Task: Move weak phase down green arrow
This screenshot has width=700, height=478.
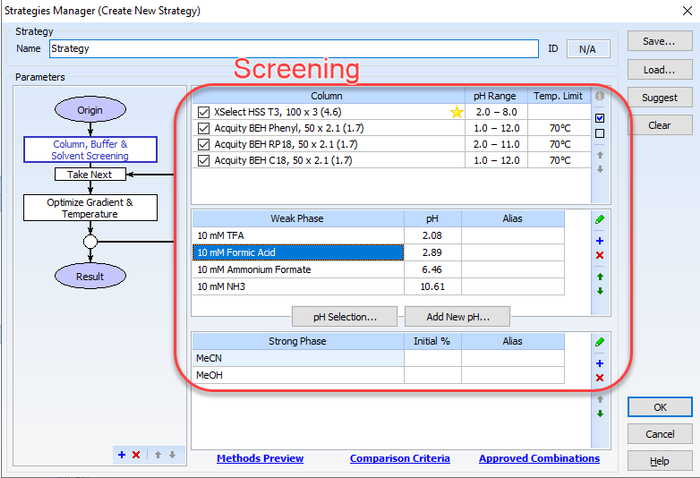Action: point(600,291)
